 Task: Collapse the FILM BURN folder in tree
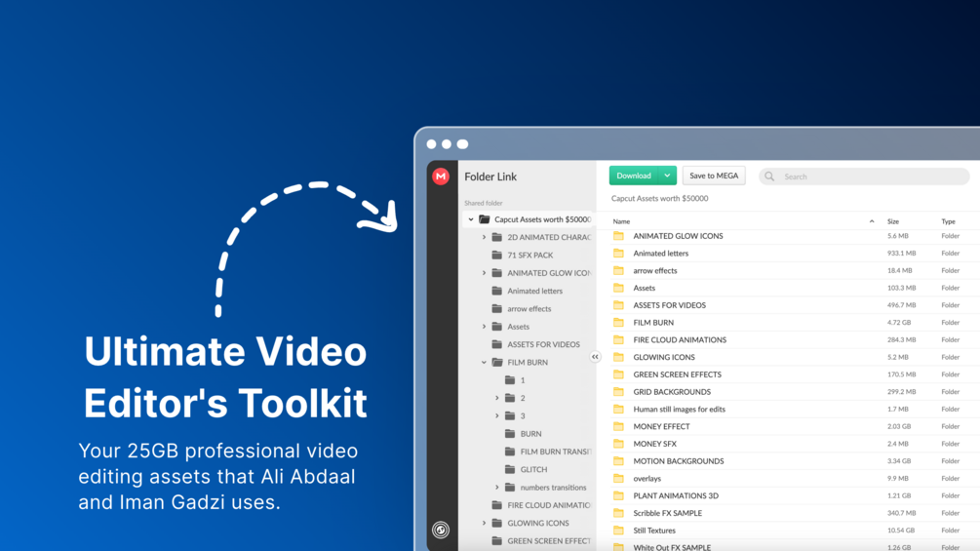pyautogui.click(x=484, y=363)
